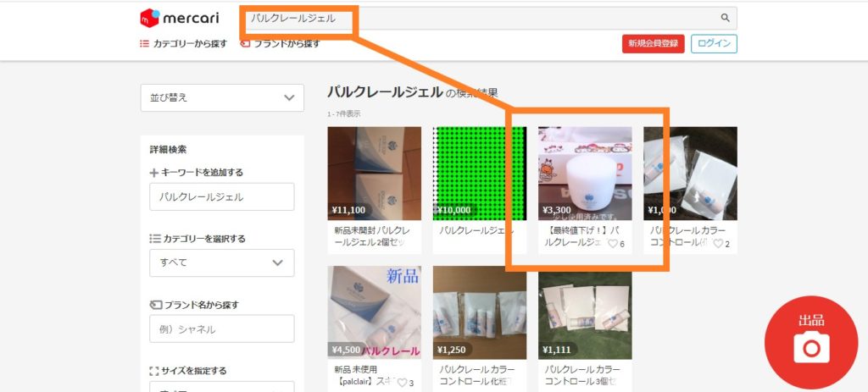Image resolution: width=868 pixels, height=392 pixels.
Task: Open the ¥1,250 product thumbnail
Action: [x=480, y=312]
